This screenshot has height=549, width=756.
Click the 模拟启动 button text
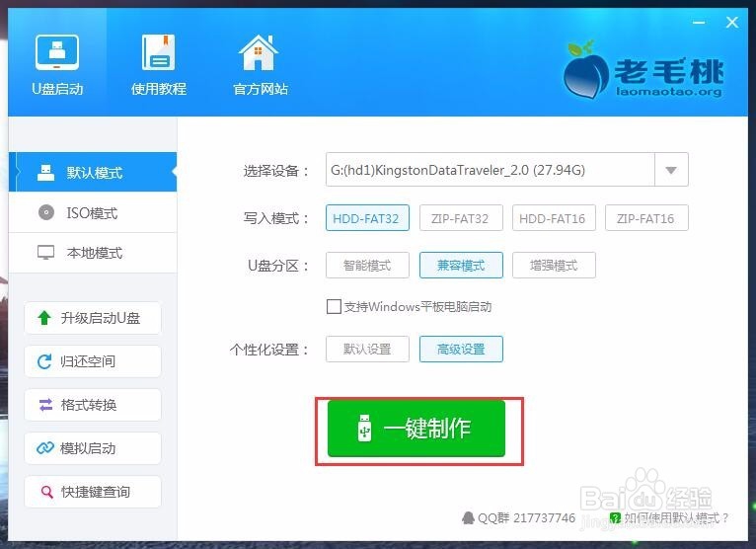(88, 448)
